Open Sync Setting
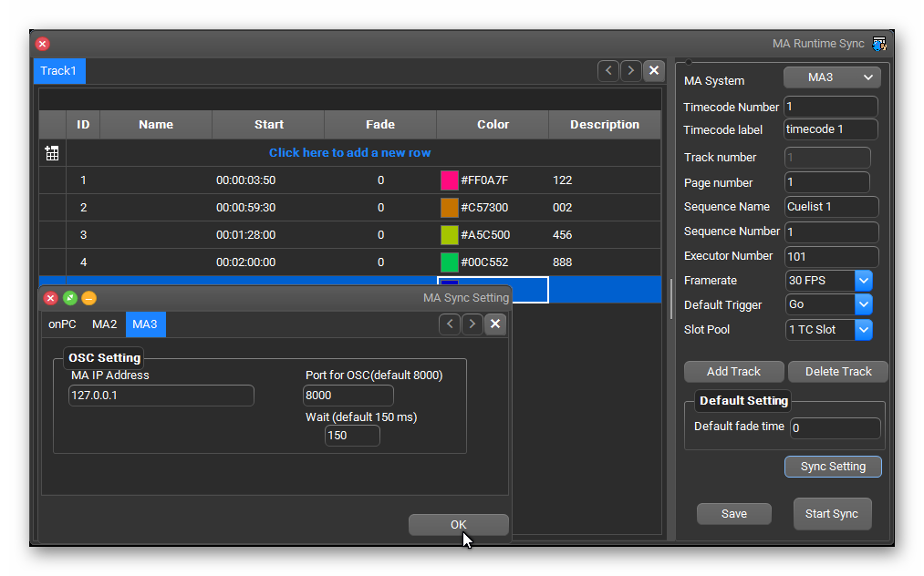This screenshot has height=576, width=924. click(833, 467)
